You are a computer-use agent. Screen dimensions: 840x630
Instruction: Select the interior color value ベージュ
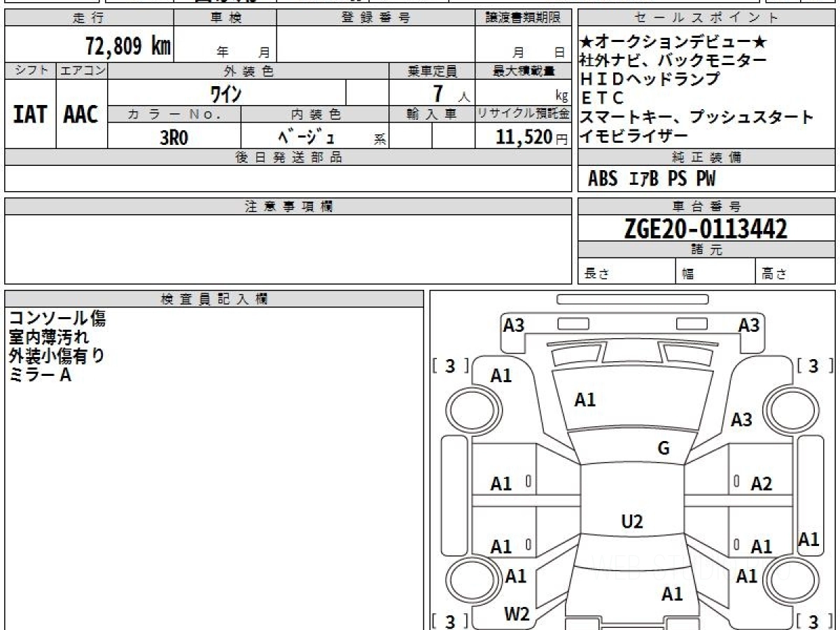(307, 137)
